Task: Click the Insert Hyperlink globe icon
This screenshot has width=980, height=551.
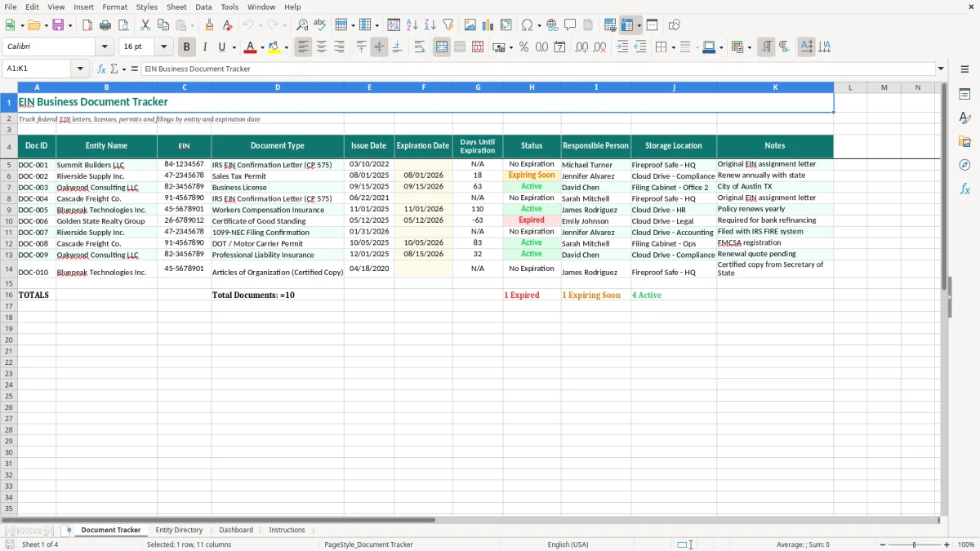Action: [x=552, y=25]
